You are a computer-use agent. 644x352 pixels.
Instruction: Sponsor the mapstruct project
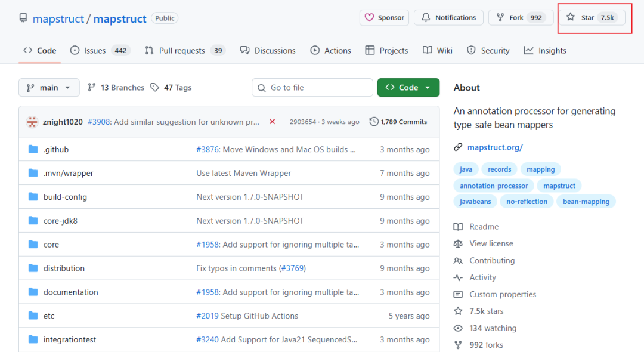point(384,18)
